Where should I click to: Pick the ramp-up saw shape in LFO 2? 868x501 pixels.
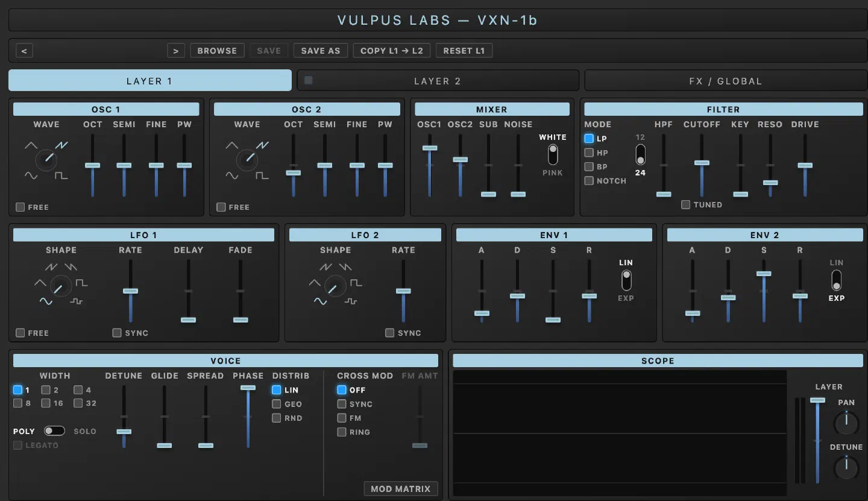tap(326, 266)
